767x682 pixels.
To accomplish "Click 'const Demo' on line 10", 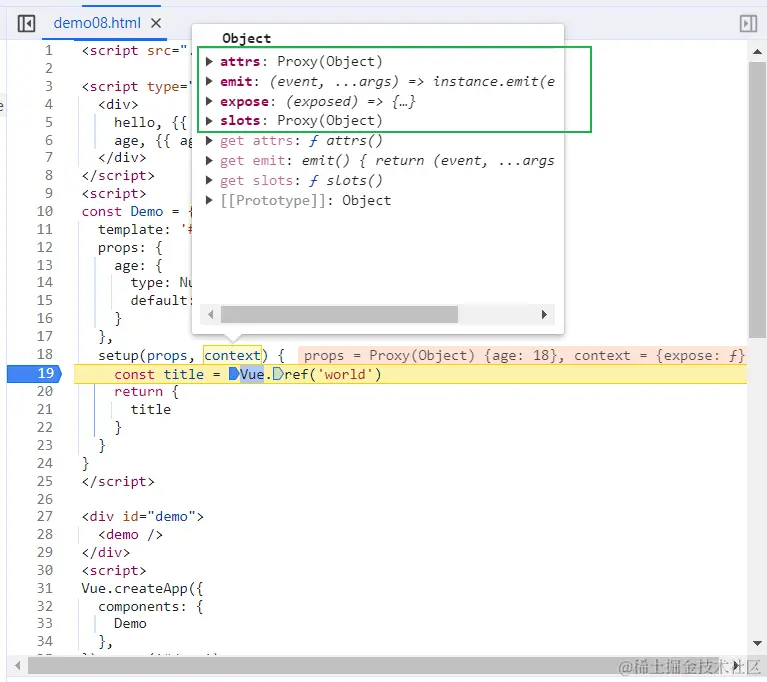I will click(122, 211).
